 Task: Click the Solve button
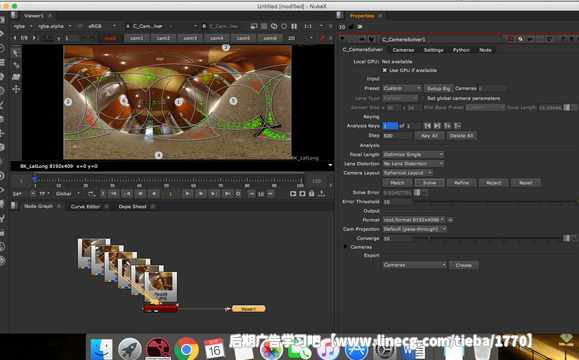point(429,183)
